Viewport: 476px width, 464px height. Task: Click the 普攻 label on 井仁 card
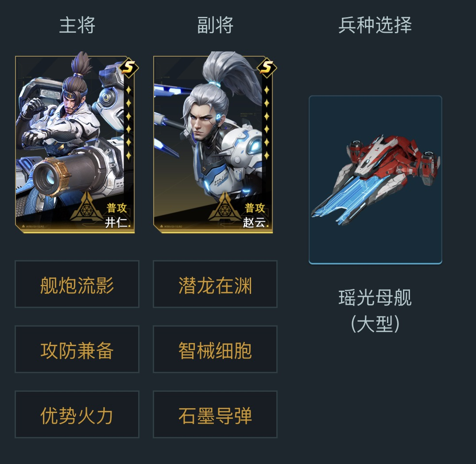(x=116, y=208)
